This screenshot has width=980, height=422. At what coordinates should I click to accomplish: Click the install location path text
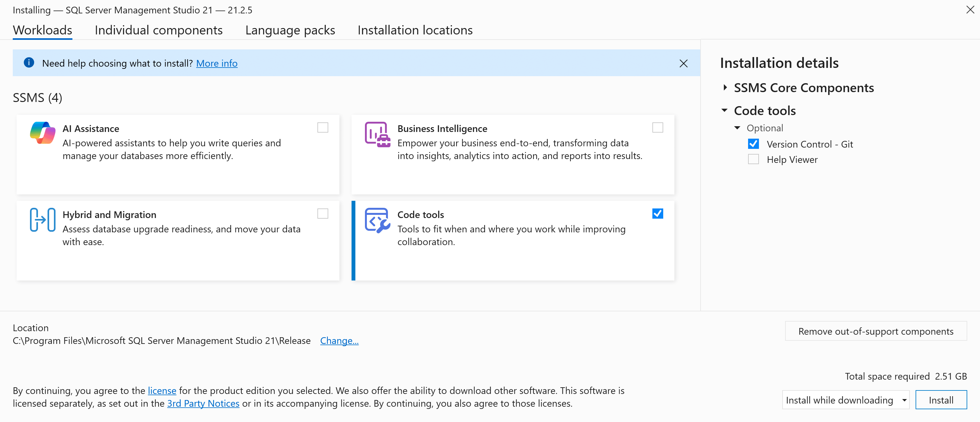tap(162, 341)
